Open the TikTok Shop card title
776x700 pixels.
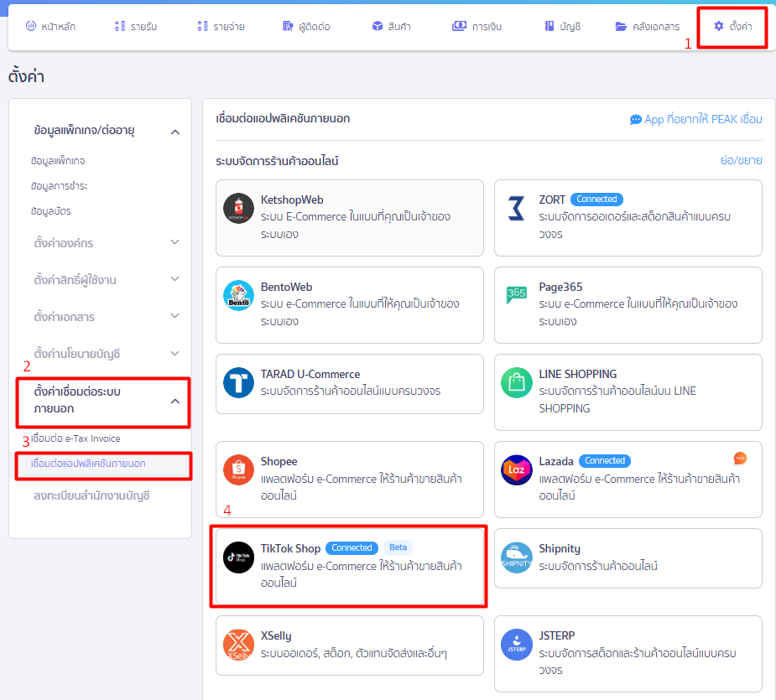click(x=290, y=548)
